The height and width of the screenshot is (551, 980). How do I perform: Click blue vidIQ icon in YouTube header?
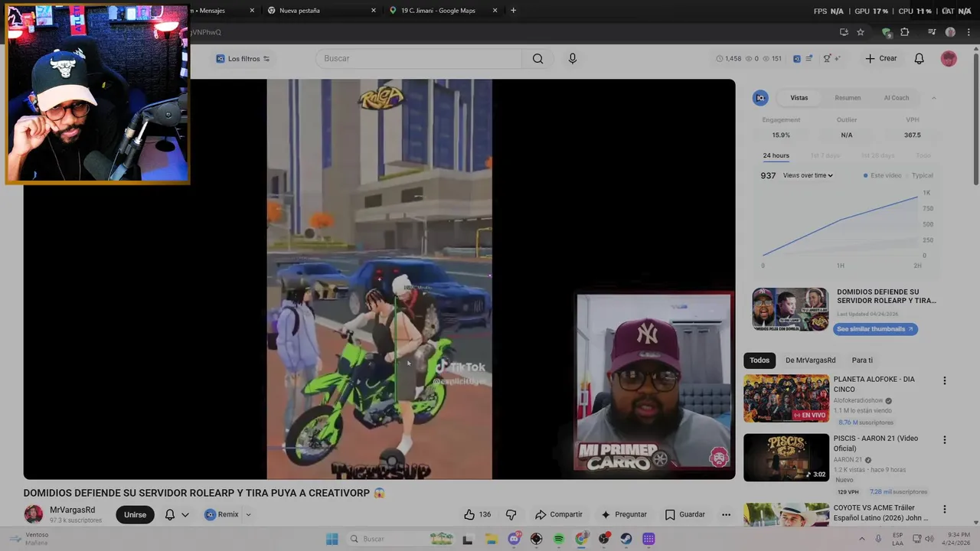pyautogui.click(x=797, y=59)
